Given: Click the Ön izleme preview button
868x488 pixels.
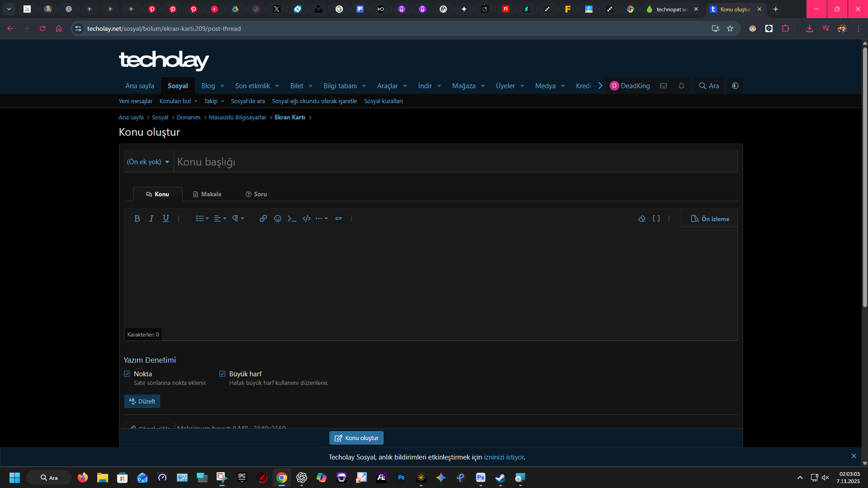Looking at the screenshot, I should tap(710, 219).
